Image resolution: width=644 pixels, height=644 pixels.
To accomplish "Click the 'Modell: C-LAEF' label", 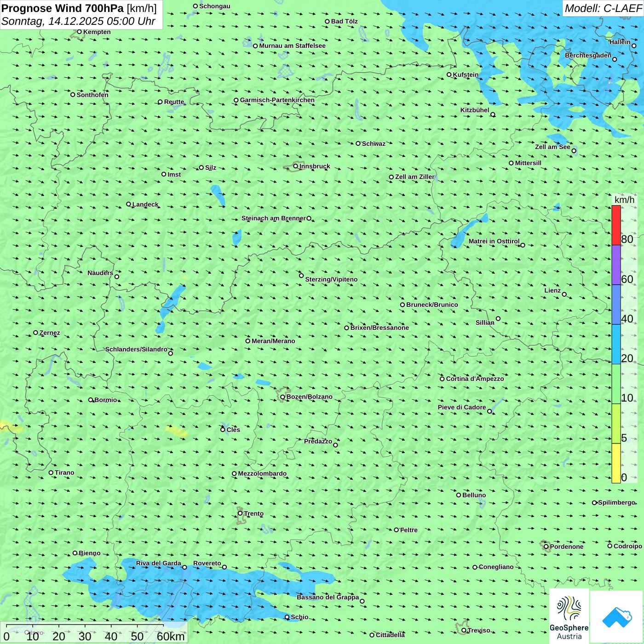I will (x=603, y=8).
